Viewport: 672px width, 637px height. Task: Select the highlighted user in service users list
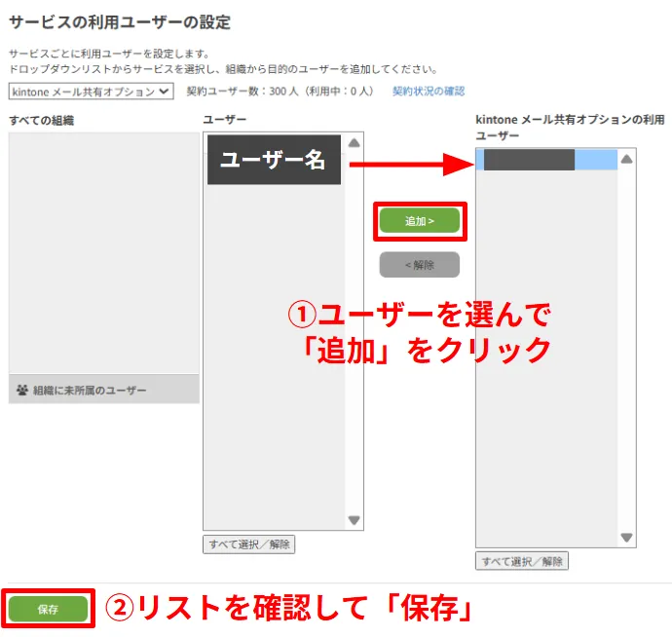coord(546,160)
